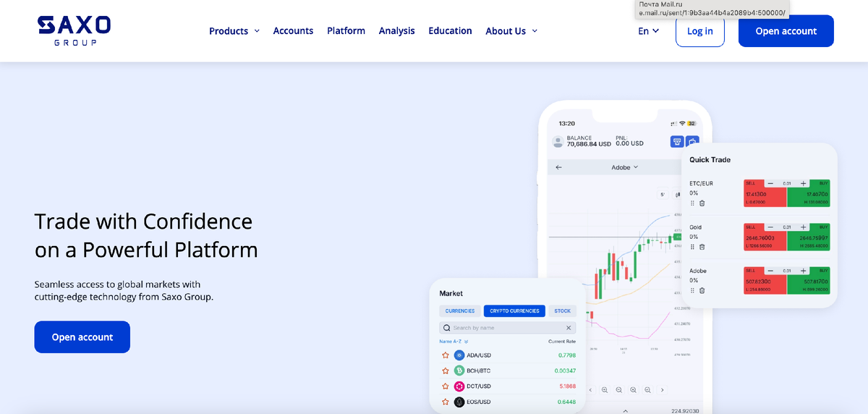This screenshot has height=414, width=868.
Task: Star EOS/USD as favorite
Action: point(446,402)
